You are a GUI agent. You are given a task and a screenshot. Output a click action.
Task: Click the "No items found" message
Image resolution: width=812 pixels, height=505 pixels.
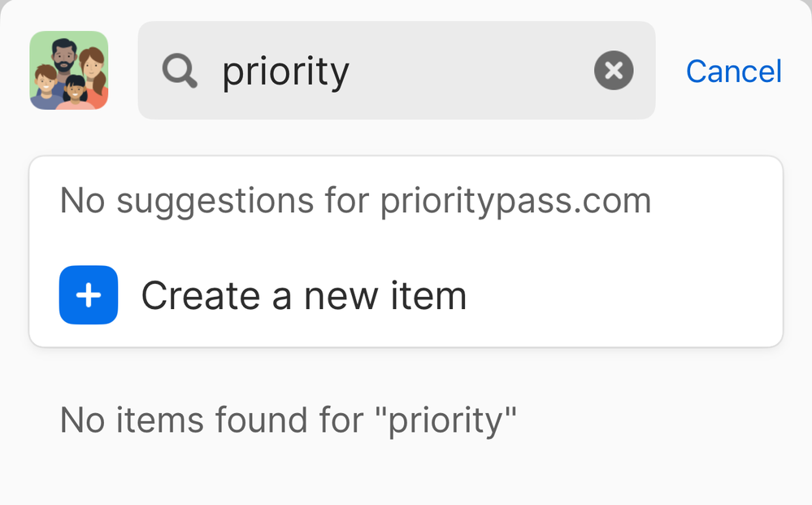coord(289,420)
